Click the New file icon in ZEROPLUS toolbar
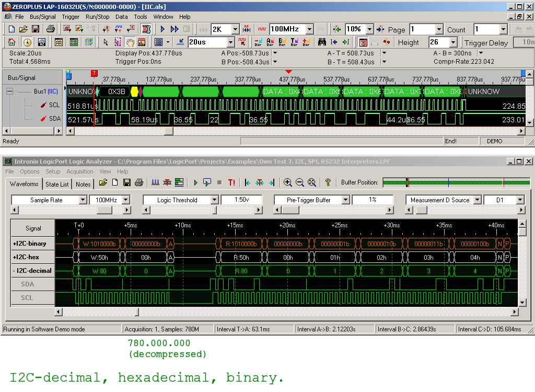535x392 pixels. pos(11,29)
